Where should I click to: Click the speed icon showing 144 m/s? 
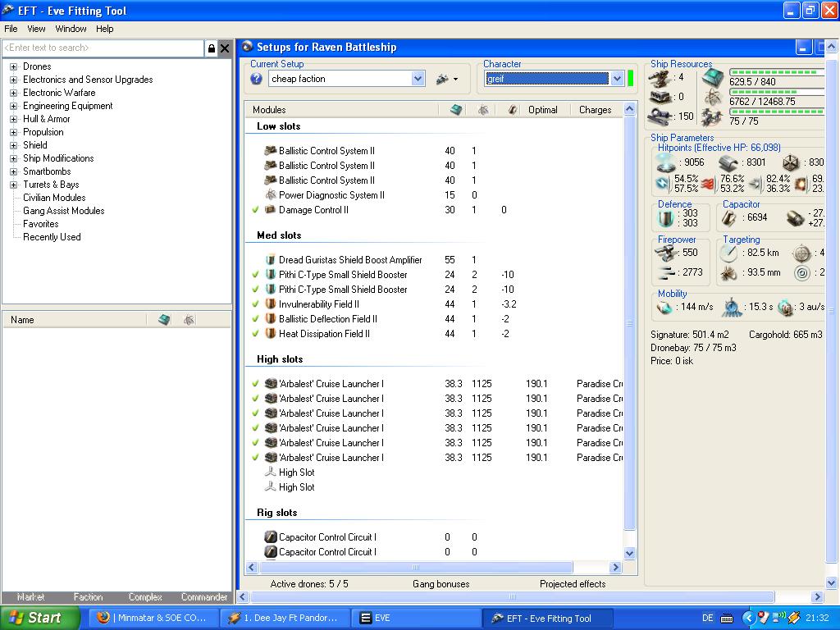664,308
